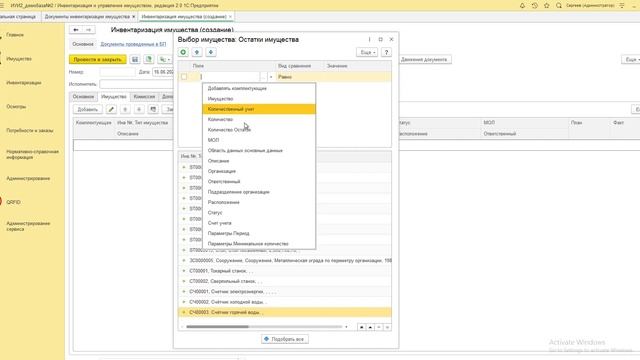Choose МОЛ from field list
Screen dimensions: 640x360
[x=259, y=140]
